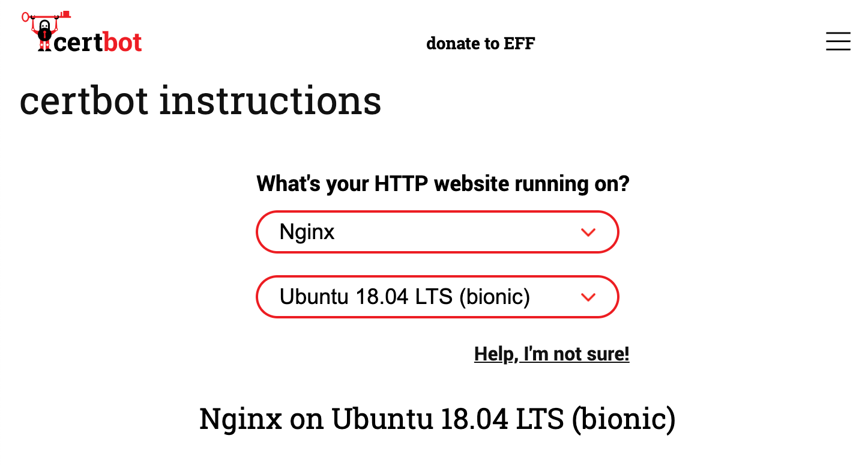Click the donate to EFF header item
Screen dimensions: 868x465
[480, 43]
